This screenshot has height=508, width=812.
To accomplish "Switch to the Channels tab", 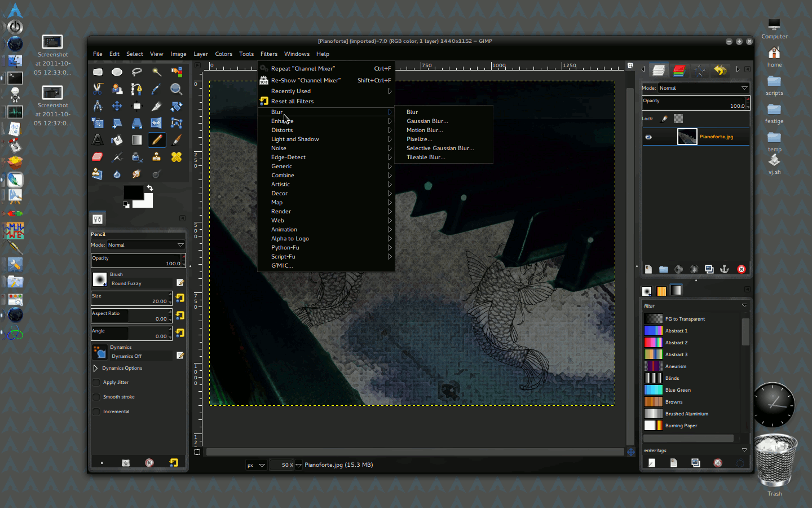I will (x=679, y=70).
